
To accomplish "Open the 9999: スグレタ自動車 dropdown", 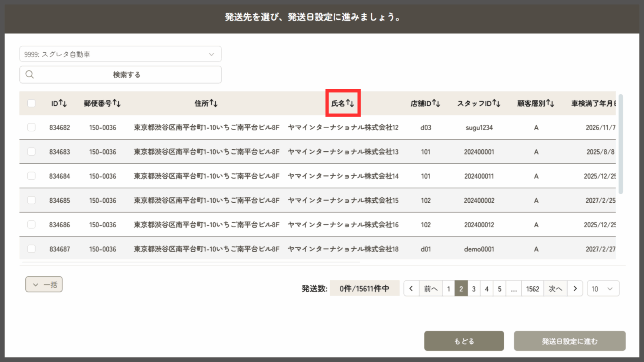I will coord(120,54).
